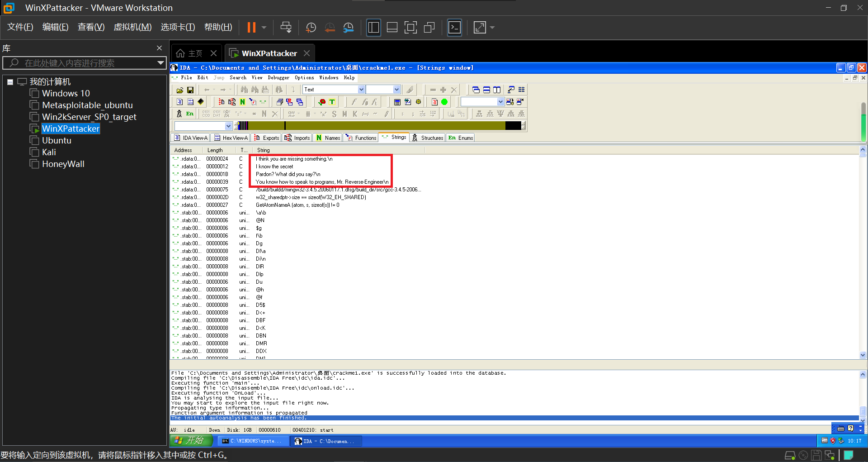Screen dimensions: 868x462
Task: Click the output window scrollbar up arrow
Action: click(x=863, y=374)
